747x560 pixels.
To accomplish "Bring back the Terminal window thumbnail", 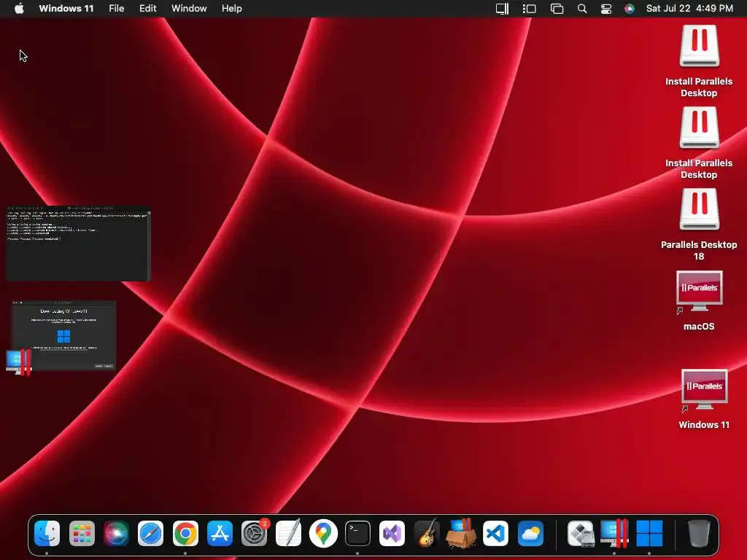I will click(79, 244).
